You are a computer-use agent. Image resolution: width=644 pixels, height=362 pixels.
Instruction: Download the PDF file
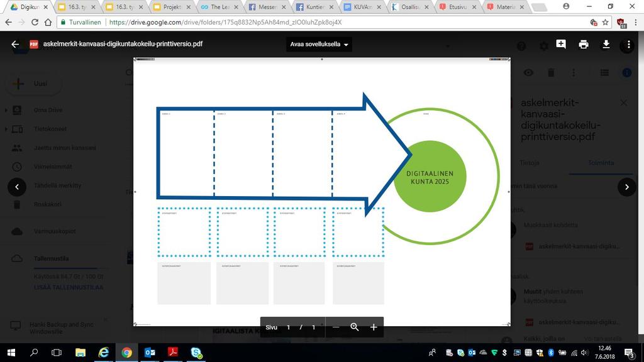pos(606,45)
